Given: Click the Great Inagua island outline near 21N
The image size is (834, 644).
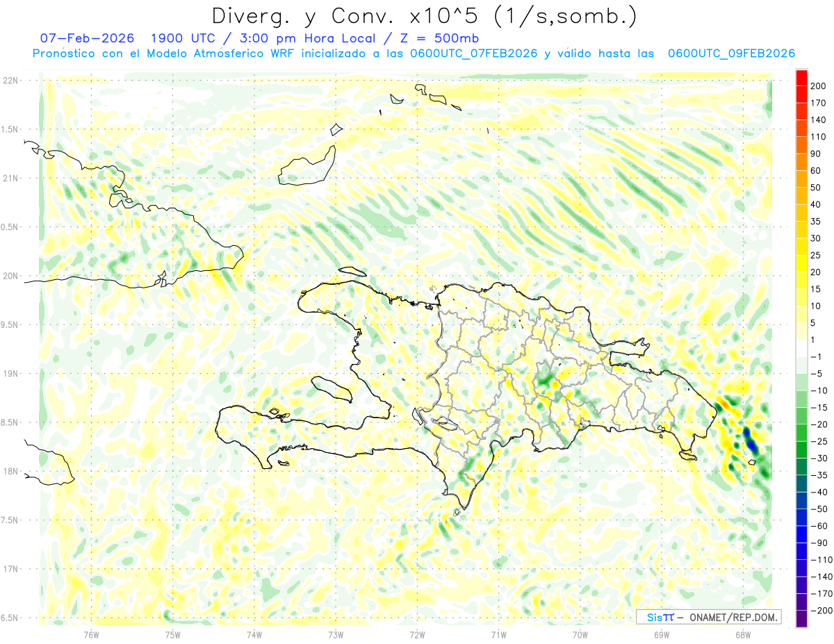Looking at the screenshot, I should coord(306,167).
